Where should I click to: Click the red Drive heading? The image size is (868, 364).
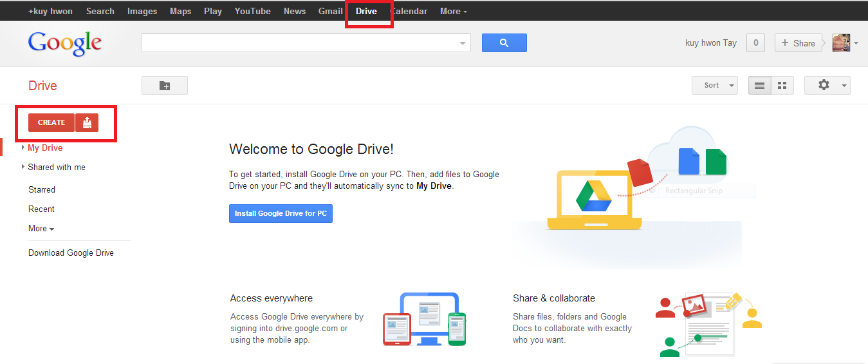42,86
